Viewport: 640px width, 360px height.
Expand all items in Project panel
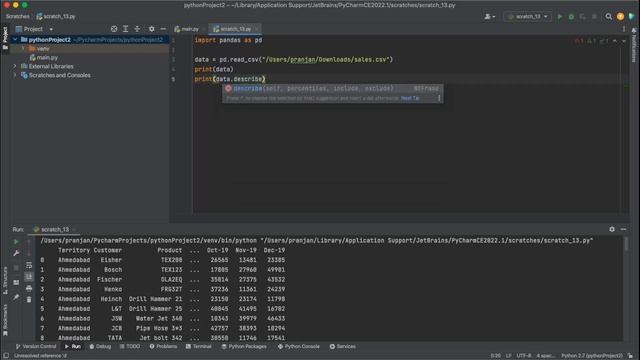[125, 29]
